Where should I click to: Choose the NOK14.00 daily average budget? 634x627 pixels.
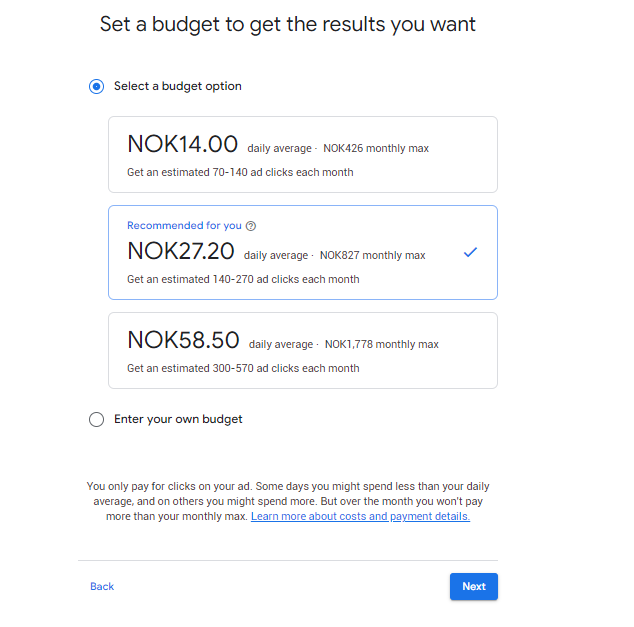(x=182, y=145)
